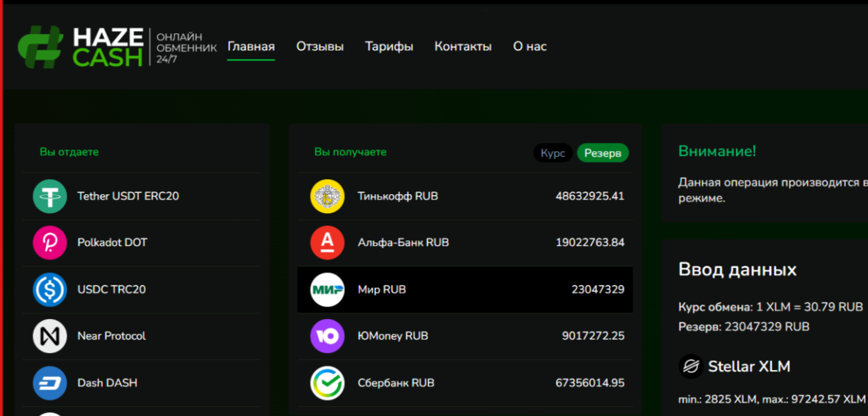Select the Сбербанк RUB icon
The height and width of the screenshot is (416, 868).
[x=326, y=383]
